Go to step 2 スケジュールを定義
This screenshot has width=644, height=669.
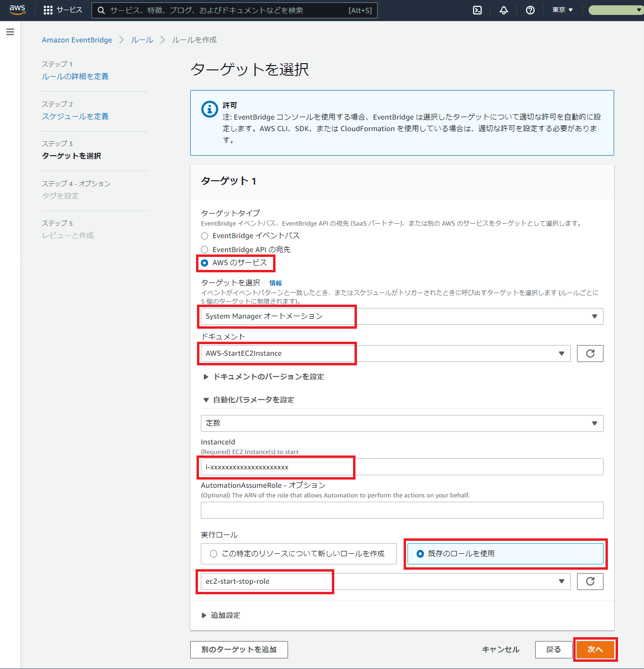point(75,116)
